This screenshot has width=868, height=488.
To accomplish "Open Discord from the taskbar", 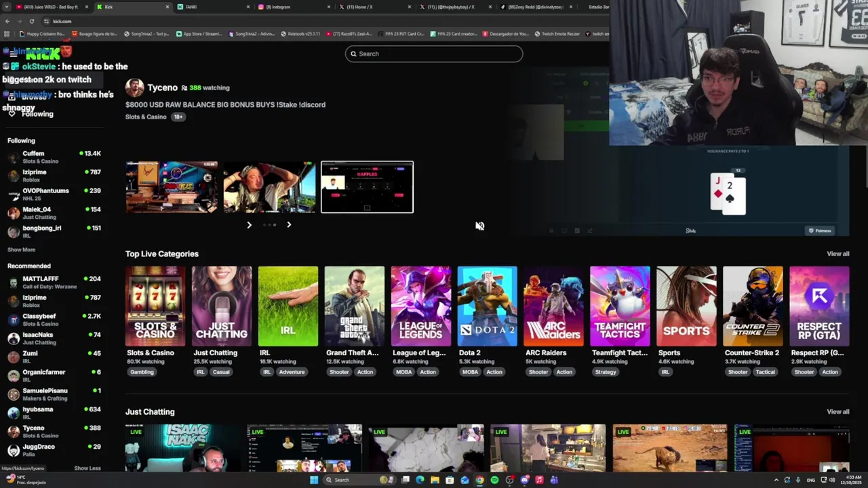I will coord(524,480).
